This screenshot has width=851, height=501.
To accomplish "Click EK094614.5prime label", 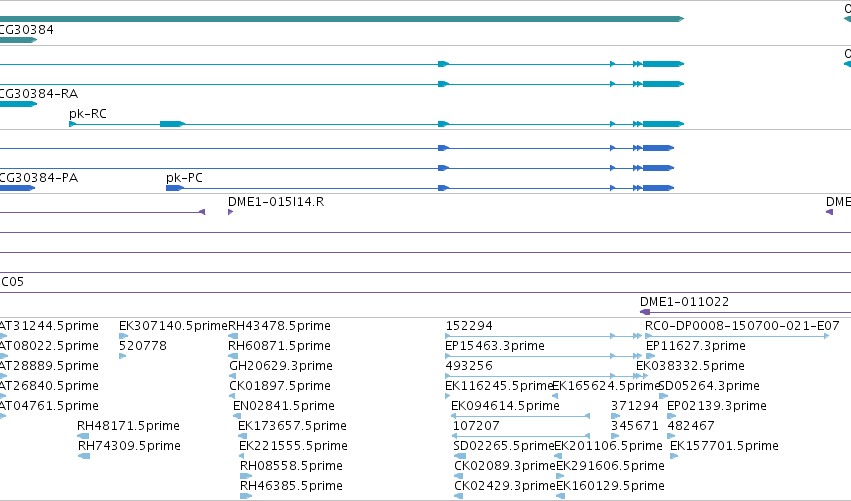I will pyautogui.click(x=505, y=406).
